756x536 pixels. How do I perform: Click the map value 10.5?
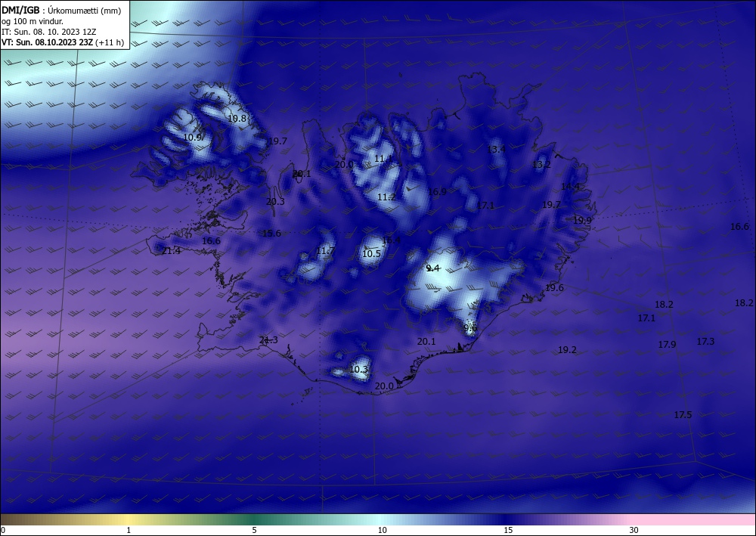click(371, 253)
